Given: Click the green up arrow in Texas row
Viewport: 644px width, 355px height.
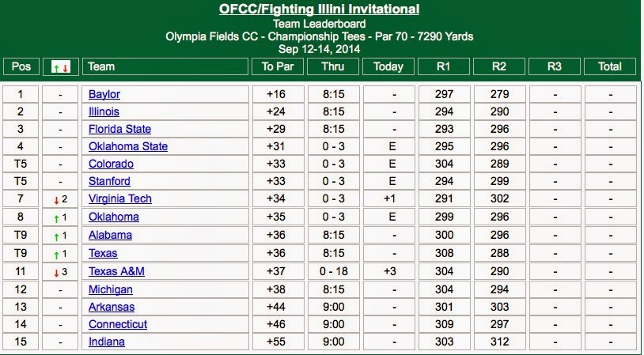Looking at the screenshot, I should click(57, 255).
